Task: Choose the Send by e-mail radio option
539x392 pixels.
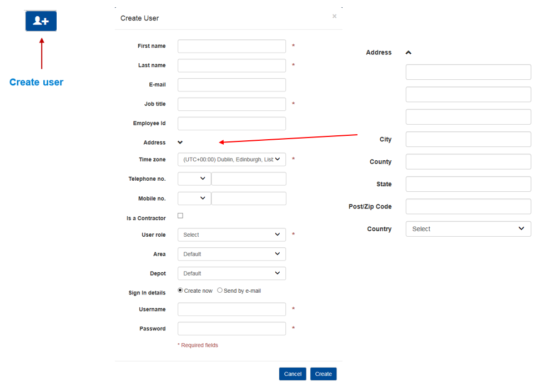Action: tap(220, 291)
